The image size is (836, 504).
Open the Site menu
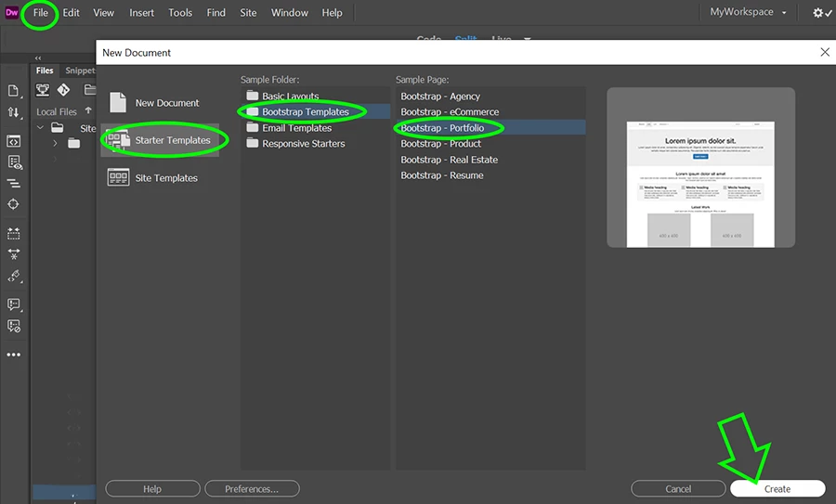click(248, 12)
